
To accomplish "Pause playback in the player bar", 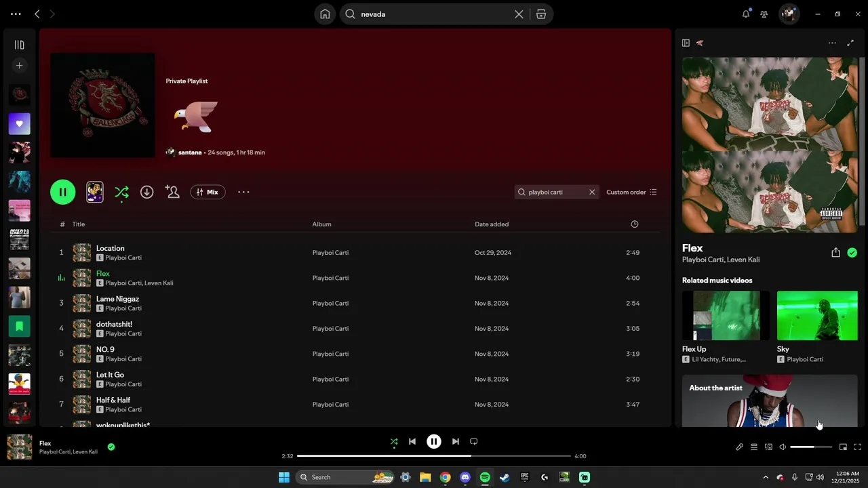I will click(x=434, y=441).
